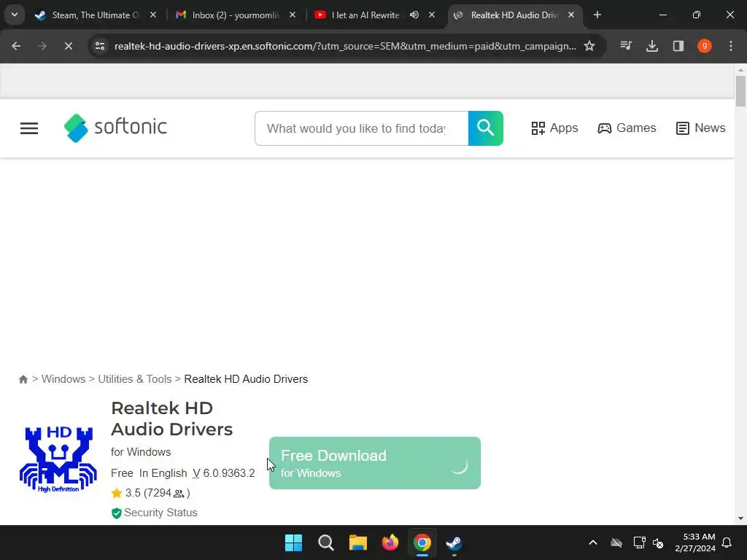The width and height of the screenshot is (747, 560).
Task: Toggle the Chrome side panel
Action: tap(678, 46)
